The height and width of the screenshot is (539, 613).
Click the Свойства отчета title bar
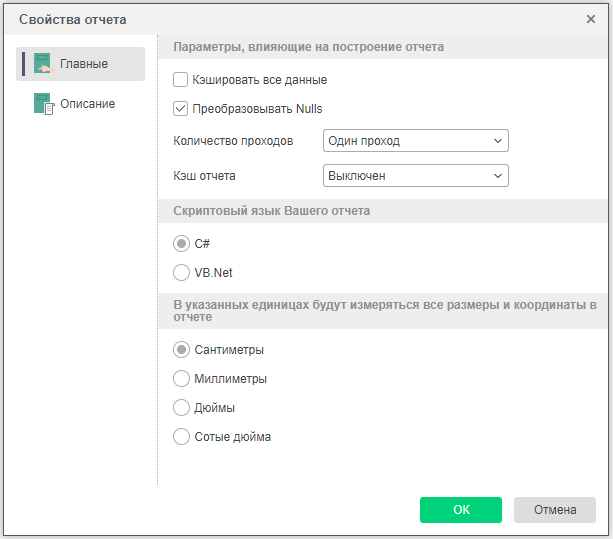pos(300,19)
